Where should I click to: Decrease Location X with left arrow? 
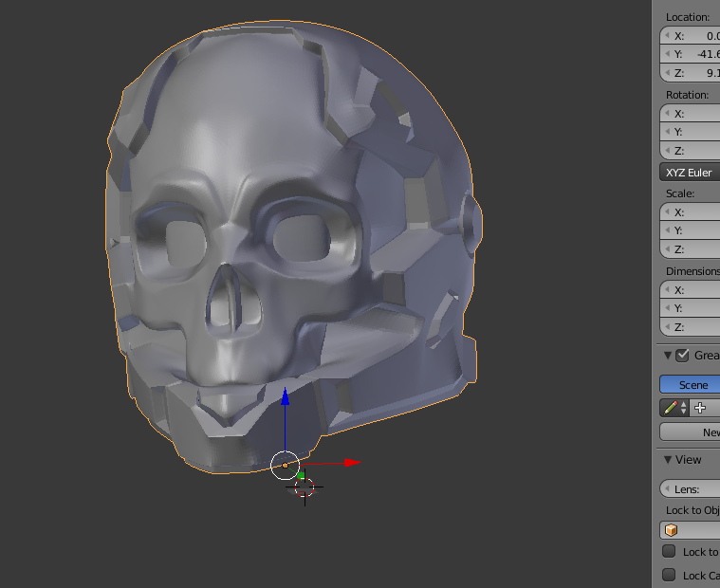click(667, 36)
